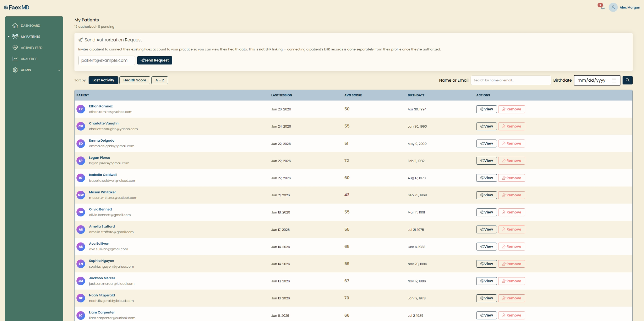
Task: Open Noah Fitzgerald name link
Action: (x=102, y=295)
